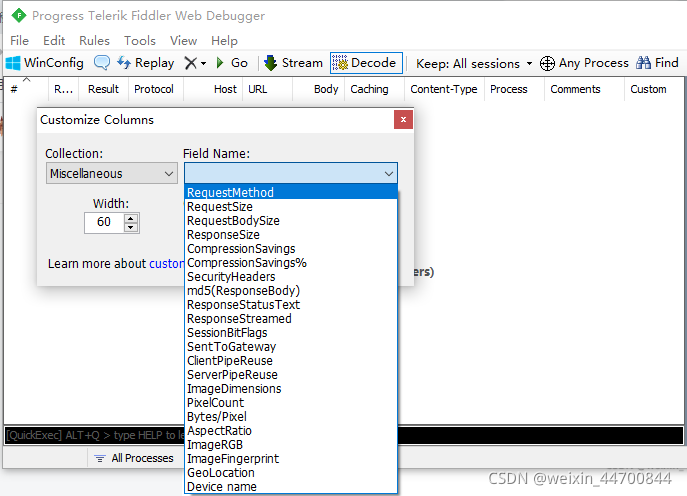Select ImageRGB from the field list

(x=291, y=445)
